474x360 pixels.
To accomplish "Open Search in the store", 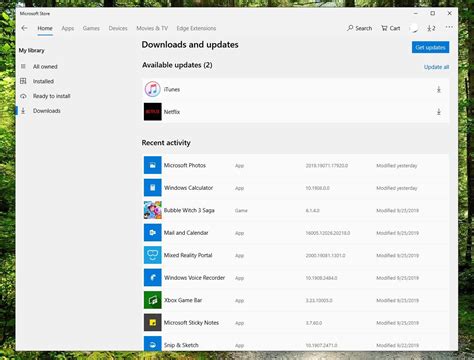I will pos(359,28).
